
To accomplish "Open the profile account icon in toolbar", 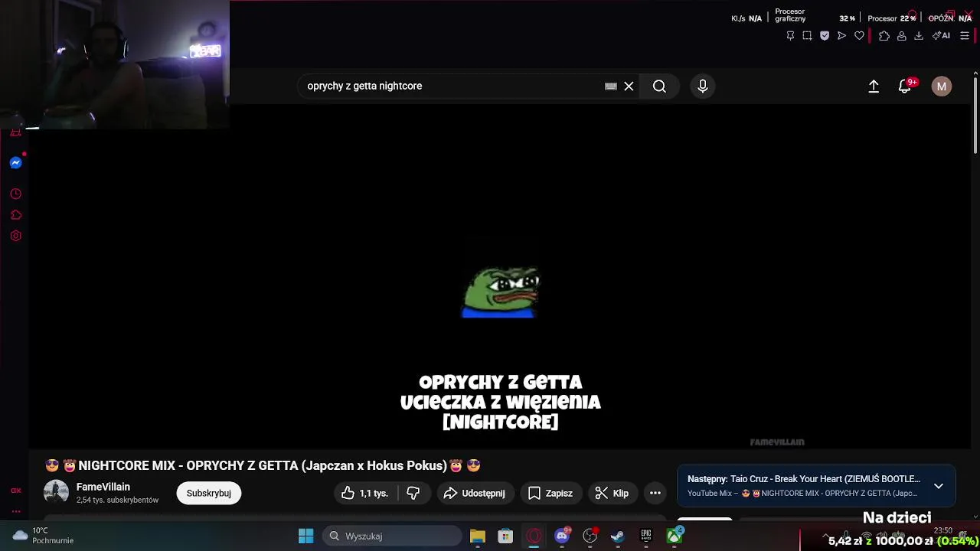I will [x=902, y=35].
